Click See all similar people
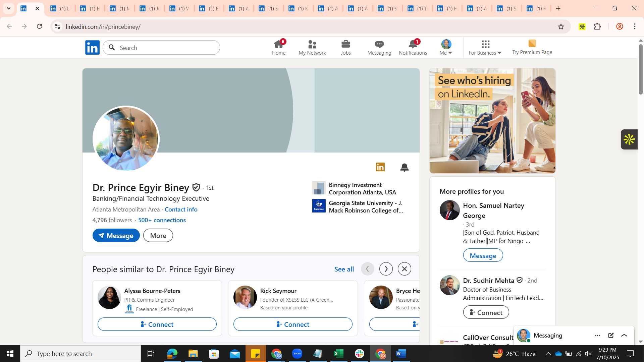Image resolution: width=644 pixels, height=362 pixels. [x=344, y=269]
